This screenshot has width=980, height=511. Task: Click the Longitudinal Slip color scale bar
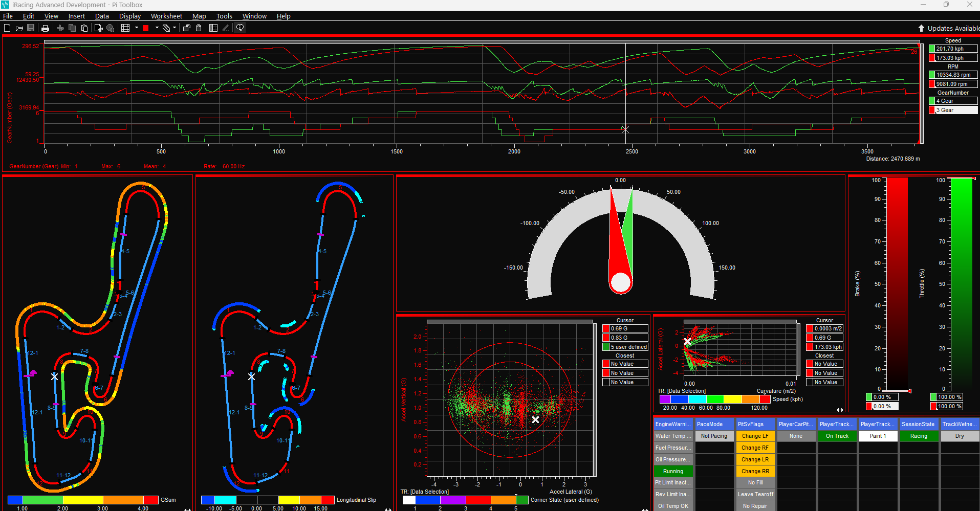point(268,500)
